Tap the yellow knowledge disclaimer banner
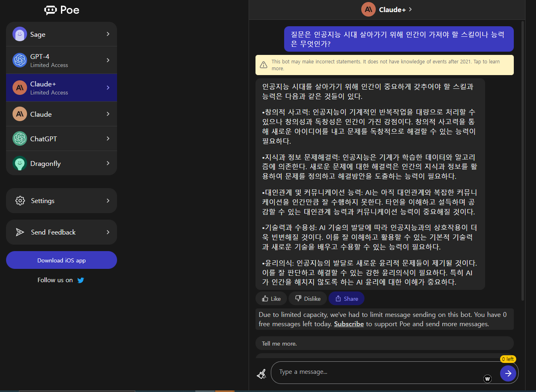Image resolution: width=536 pixels, height=392 pixels. pyautogui.click(x=385, y=65)
